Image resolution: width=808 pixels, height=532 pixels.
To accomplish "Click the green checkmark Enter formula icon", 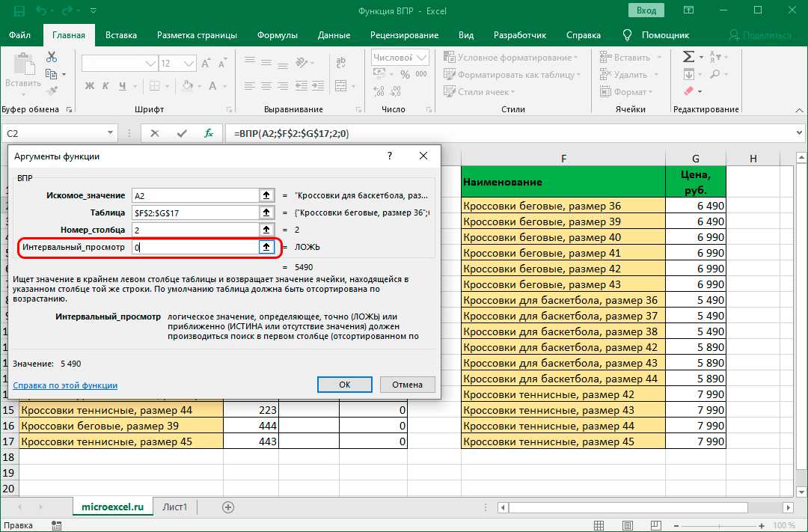I will tap(181, 133).
